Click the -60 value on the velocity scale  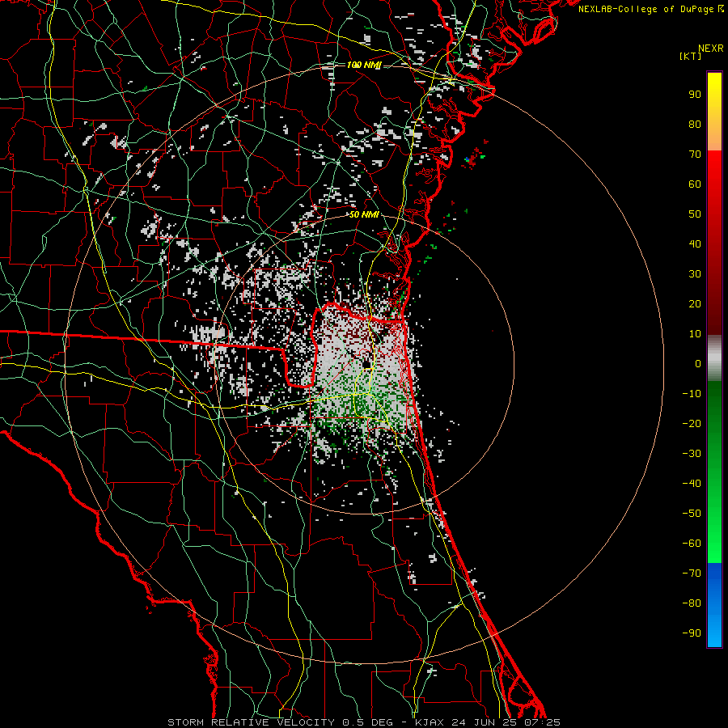point(692,544)
